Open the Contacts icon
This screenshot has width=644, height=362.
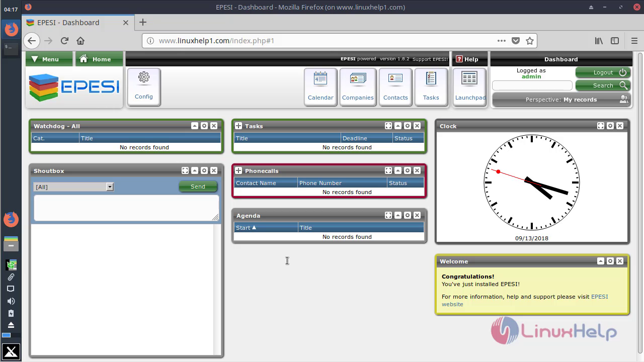(x=395, y=86)
